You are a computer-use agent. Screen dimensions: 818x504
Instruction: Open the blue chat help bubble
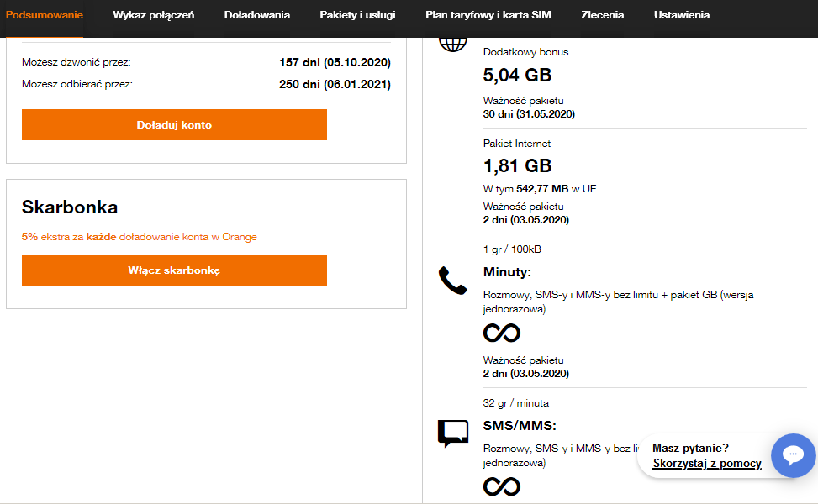click(793, 455)
